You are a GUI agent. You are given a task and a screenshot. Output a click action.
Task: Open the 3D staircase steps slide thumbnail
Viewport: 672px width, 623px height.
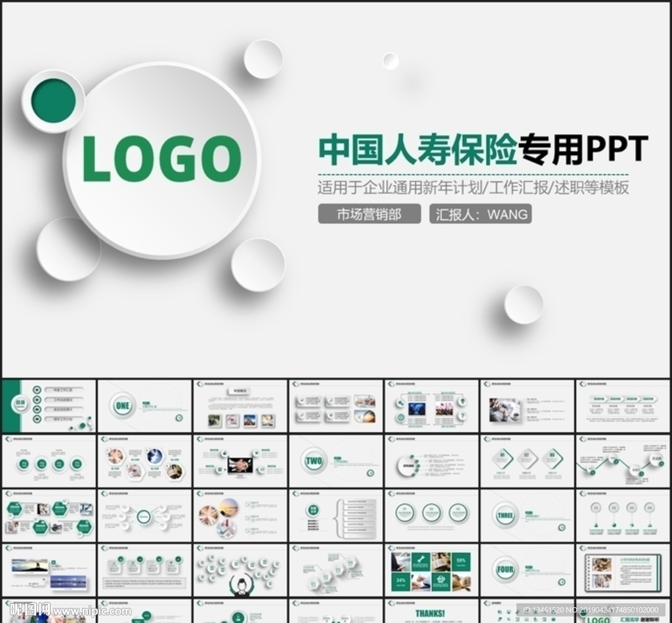tap(336, 570)
